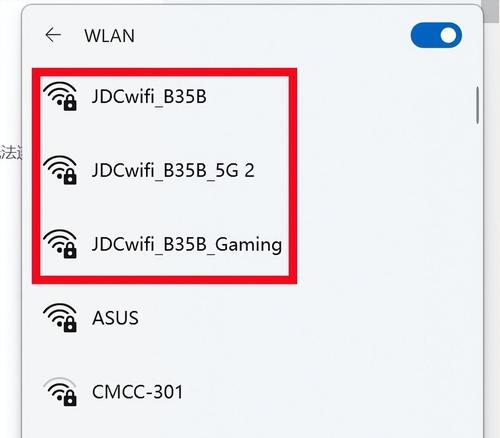Click the lock badge on the CMCC-301 icon
This screenshot has height=438, width=500.
coord(70,399)
